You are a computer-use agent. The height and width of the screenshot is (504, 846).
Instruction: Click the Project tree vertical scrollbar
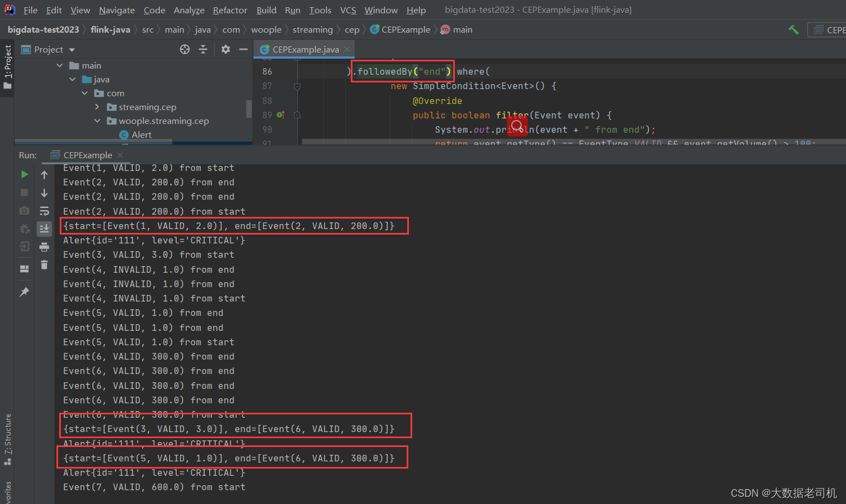tap(248, 109)
